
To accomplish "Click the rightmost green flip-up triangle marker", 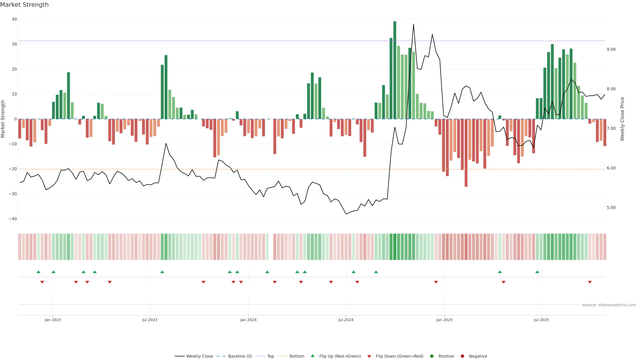I will coord(537,272).
